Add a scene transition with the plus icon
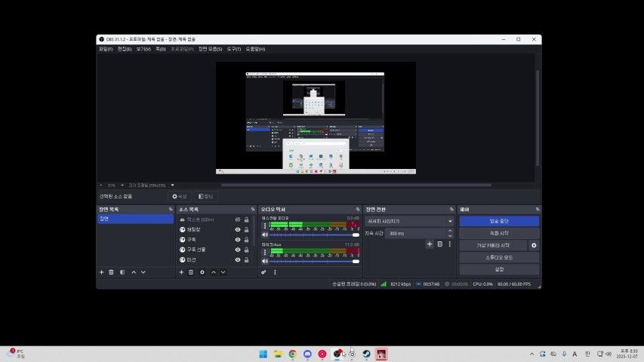Viewport: 644px width, 362px height. (x=430, y=244)
